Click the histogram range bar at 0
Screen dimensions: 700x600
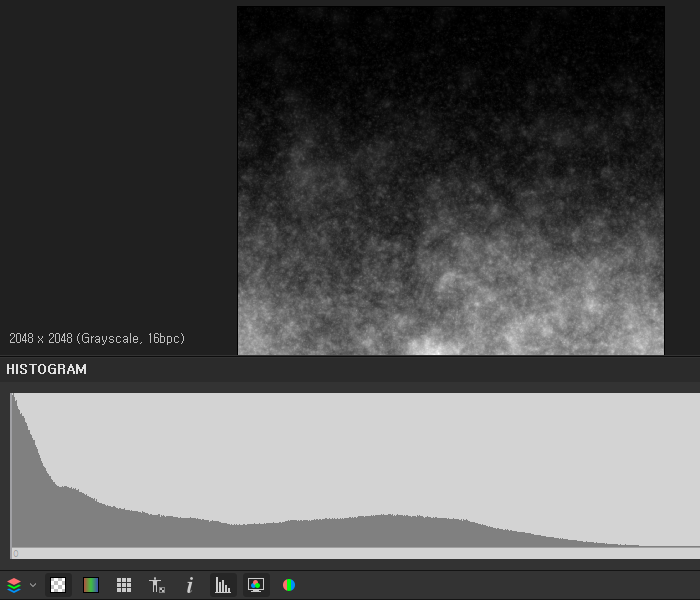point(355,553)
